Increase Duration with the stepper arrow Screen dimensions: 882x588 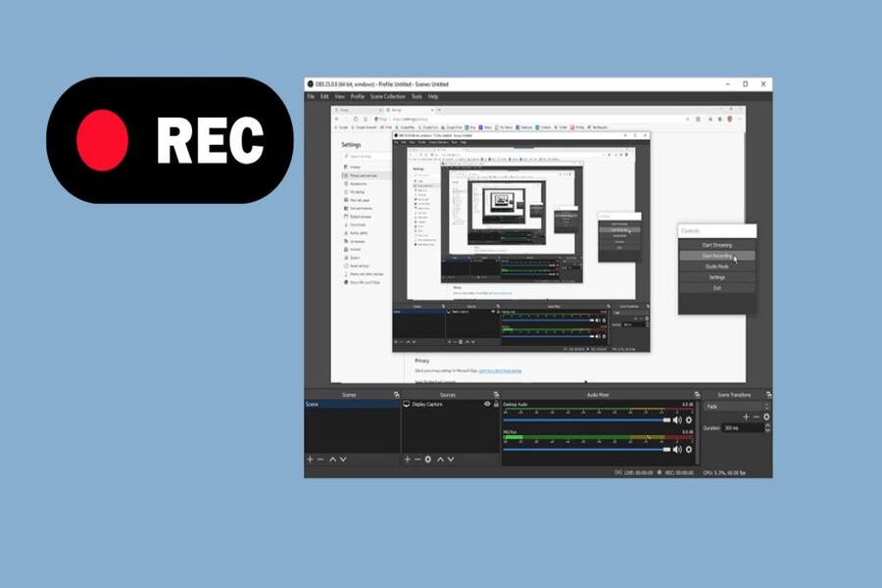tap(766, 426)
